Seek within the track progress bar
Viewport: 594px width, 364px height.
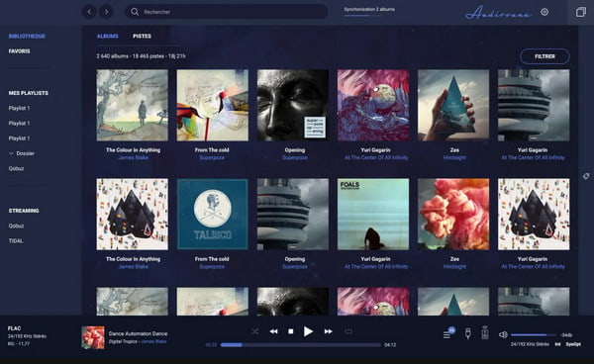(x=301, y=344)
